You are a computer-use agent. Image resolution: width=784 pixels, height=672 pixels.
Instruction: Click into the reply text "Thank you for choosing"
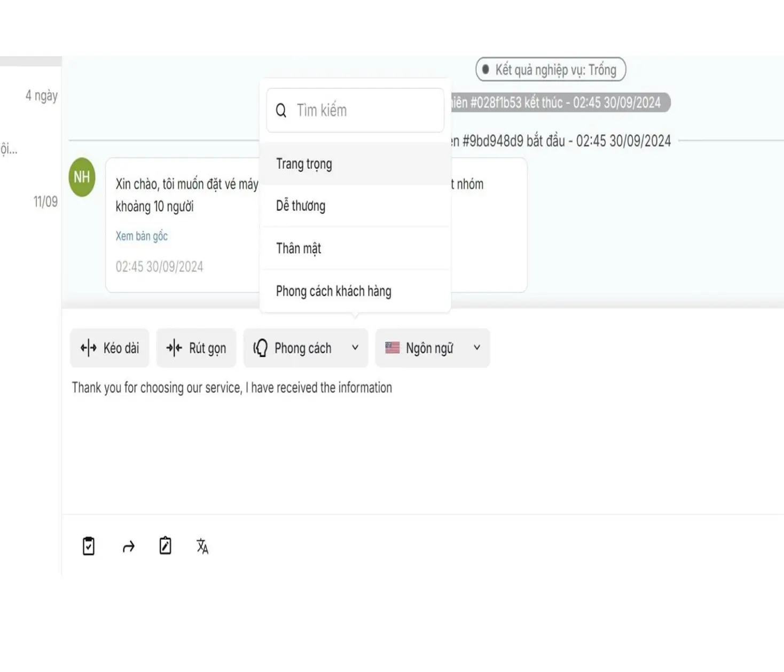click(232, 388)
